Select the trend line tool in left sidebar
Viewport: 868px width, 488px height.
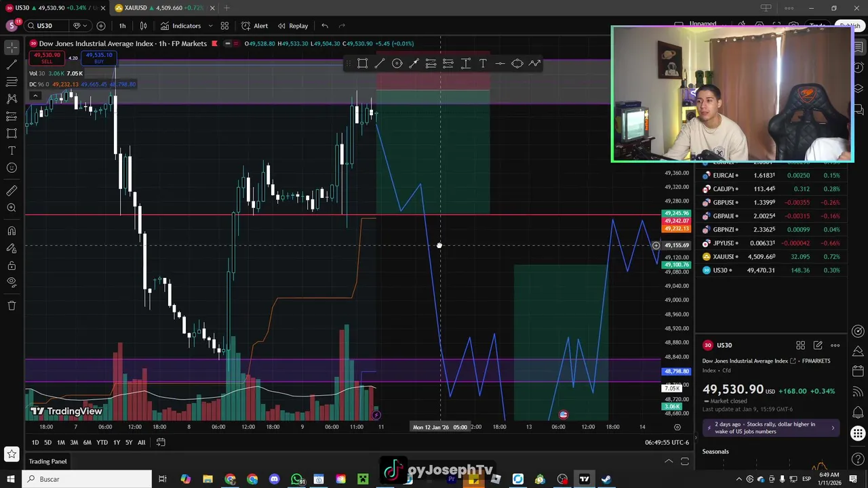click(x=12, y=65)
